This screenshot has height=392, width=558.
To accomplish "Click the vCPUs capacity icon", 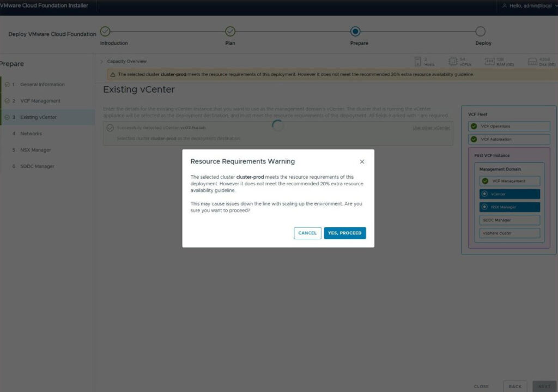I will [453, 62].
